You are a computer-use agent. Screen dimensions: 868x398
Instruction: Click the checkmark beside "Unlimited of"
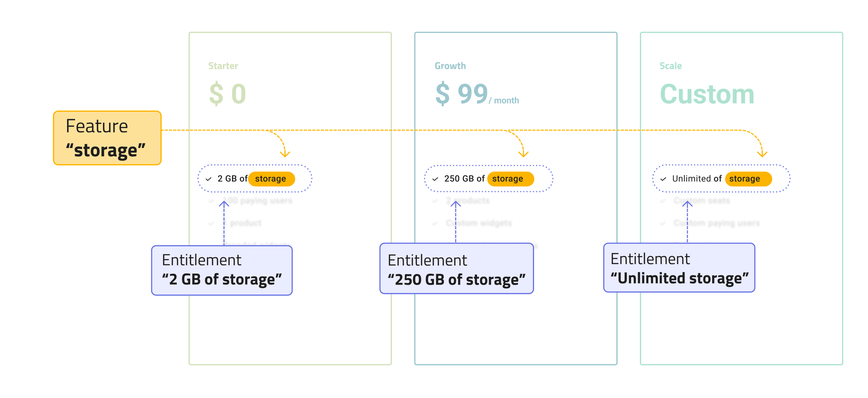click(x=663, y=179)
